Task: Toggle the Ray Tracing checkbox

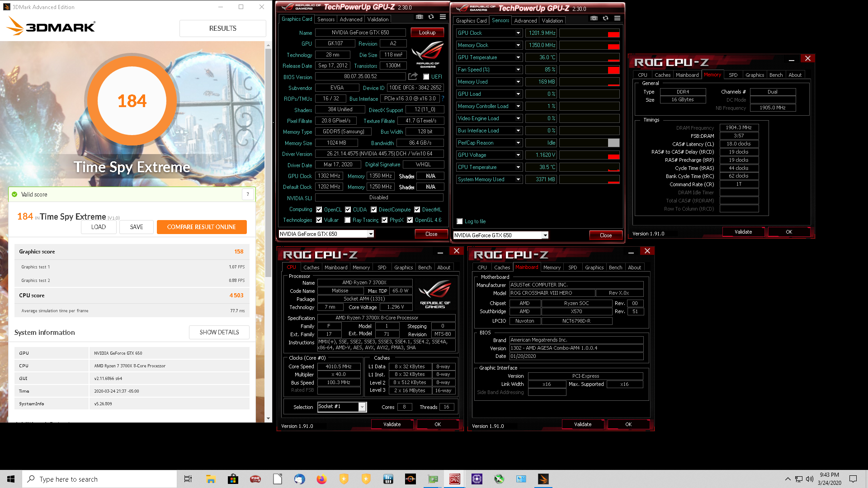Action: coord(348,220)
